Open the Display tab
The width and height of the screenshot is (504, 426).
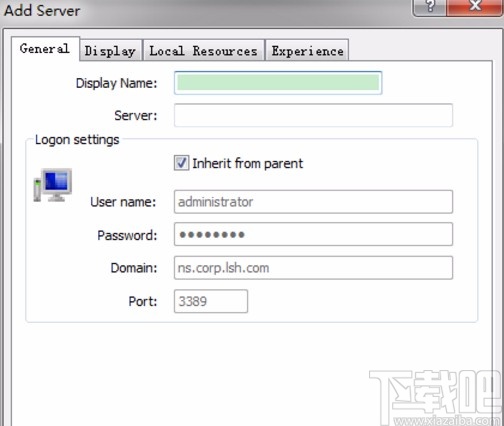point(110,51)
